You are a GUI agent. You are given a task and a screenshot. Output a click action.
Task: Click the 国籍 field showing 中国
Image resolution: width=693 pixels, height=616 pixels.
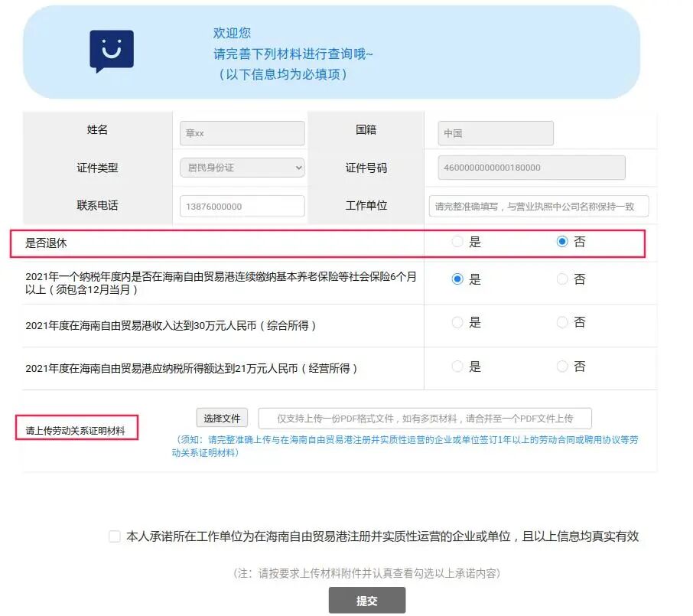tap(495, 132)
